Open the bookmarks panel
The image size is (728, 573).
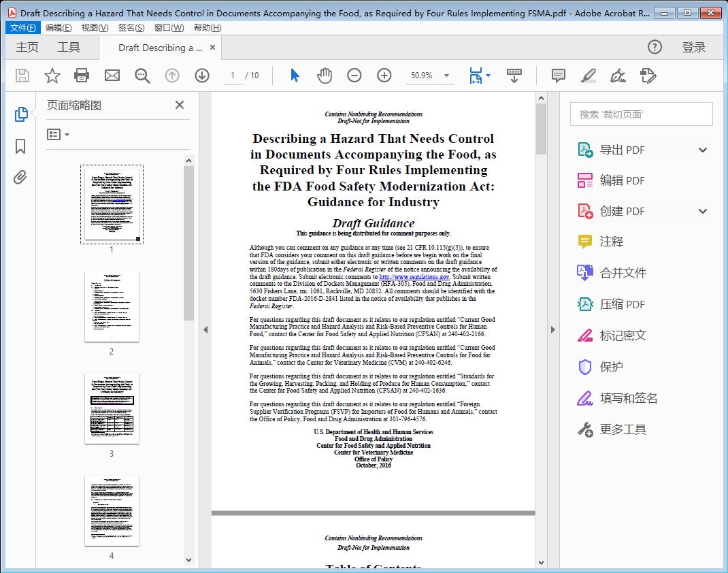click(x=20, y=146)
